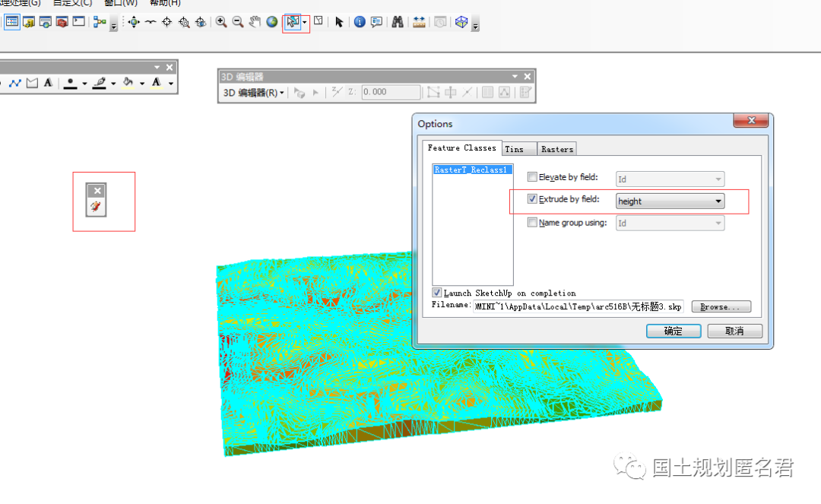Enable Elevate by field checkbox

[532, 177]
